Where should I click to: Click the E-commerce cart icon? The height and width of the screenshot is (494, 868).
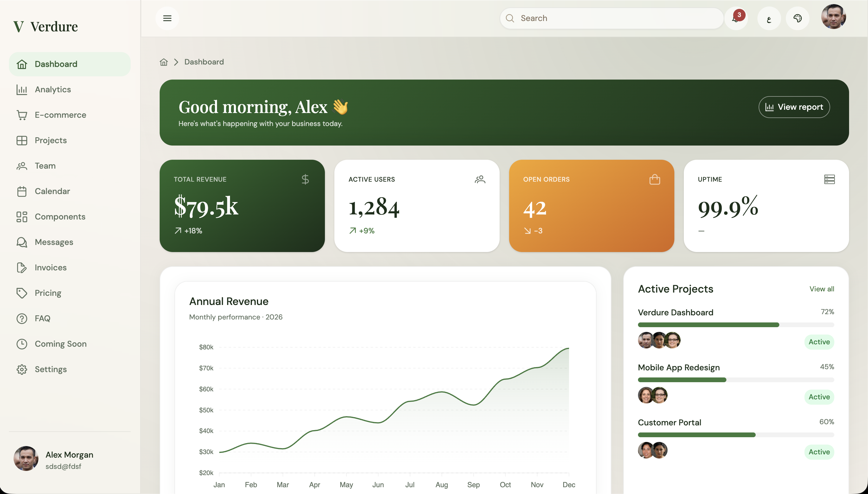[x=22, y=115]
